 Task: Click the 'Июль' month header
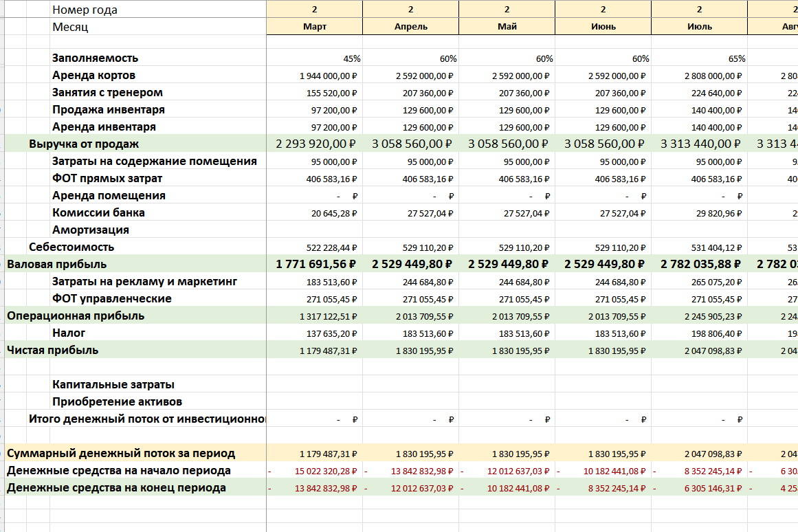(x=699, y=27)
